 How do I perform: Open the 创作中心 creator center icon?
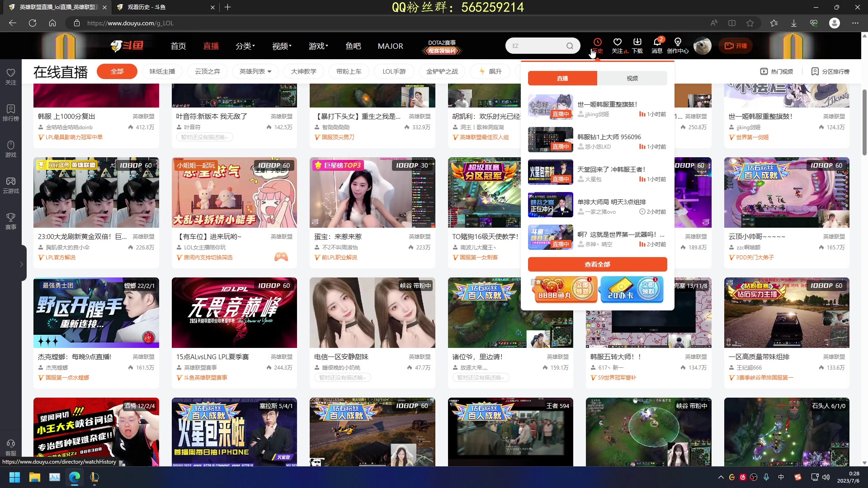click(677, 45)
